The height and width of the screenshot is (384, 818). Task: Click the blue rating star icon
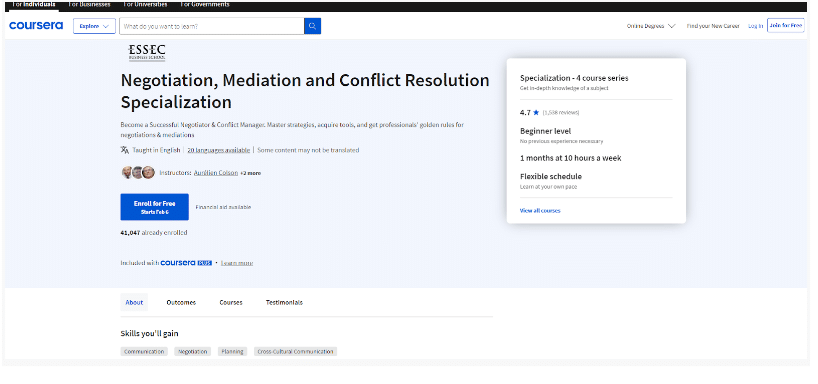pyautogui.click(x=536, y=112)
